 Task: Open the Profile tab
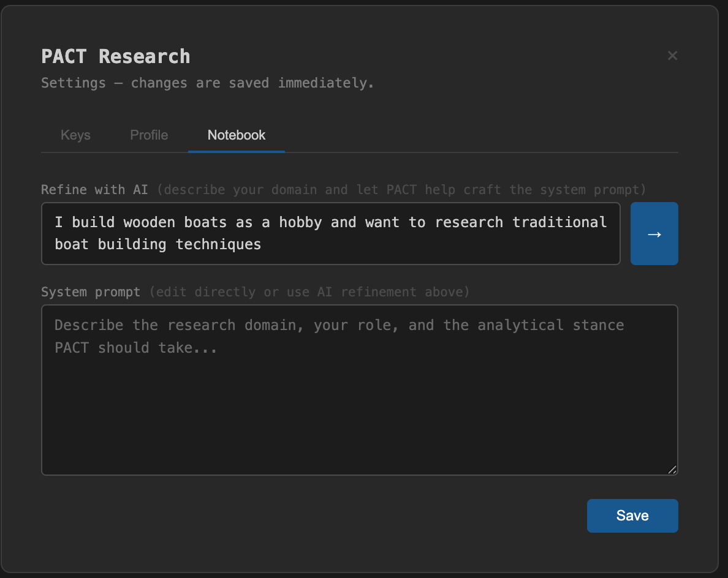click(x=149, y=135)
